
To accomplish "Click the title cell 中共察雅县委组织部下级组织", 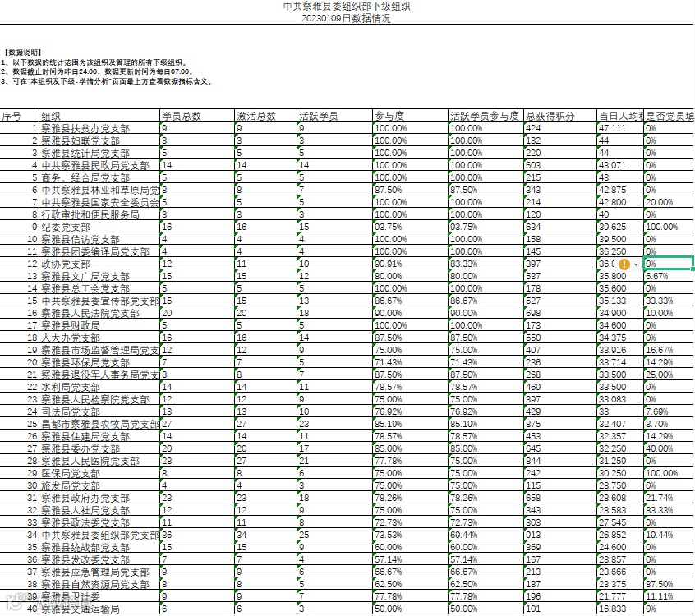I will [347, 7].
